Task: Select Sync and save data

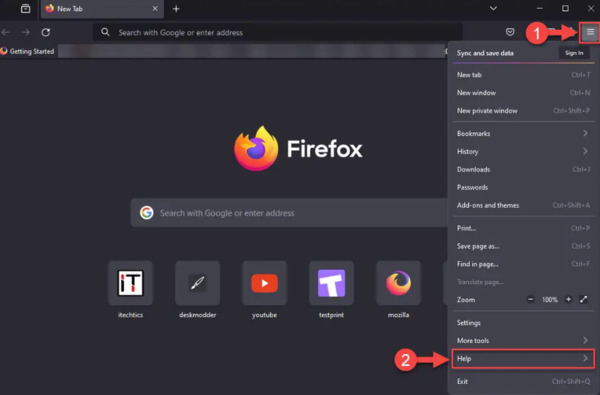Action: [485, 53]
